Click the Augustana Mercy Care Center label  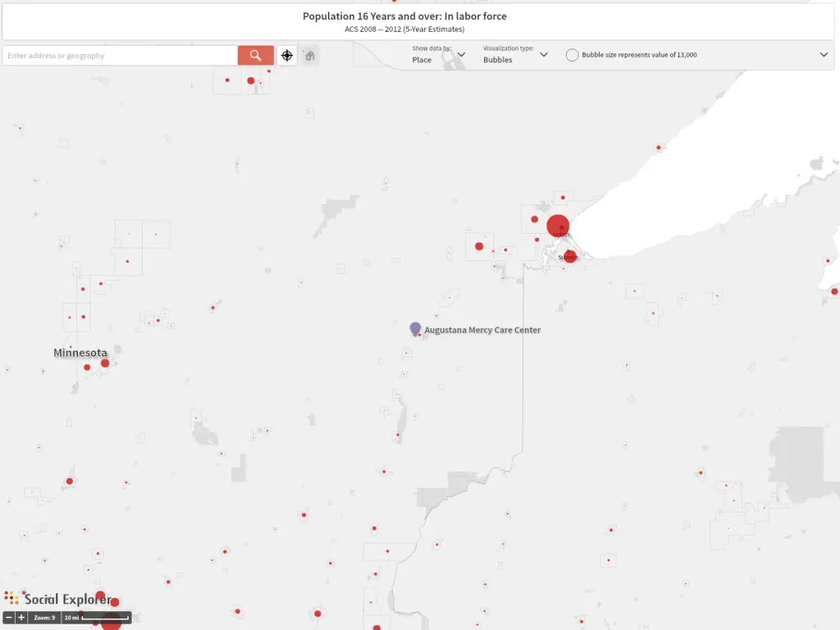point(482,330)
